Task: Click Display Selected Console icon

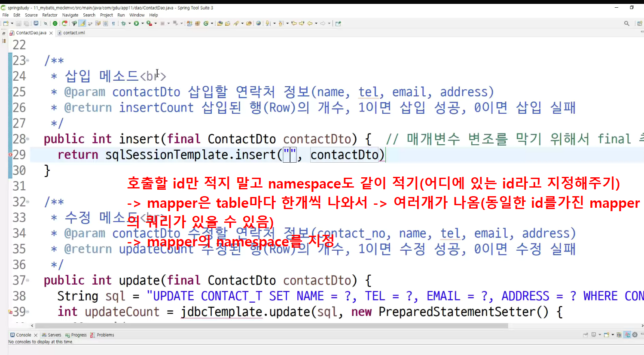Action: click(594, 335)
